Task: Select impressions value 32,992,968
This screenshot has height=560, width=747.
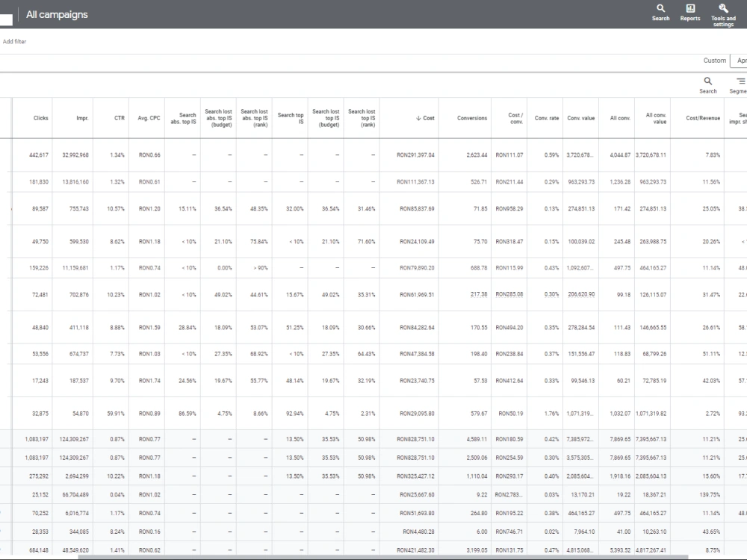Action: tap(75, 155)
